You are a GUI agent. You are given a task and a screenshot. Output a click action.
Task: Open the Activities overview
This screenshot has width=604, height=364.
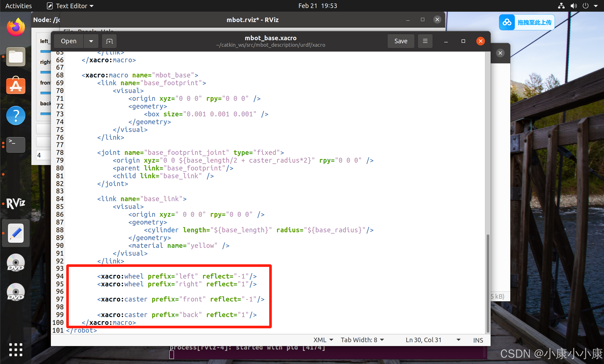click(x=18, y=6)
